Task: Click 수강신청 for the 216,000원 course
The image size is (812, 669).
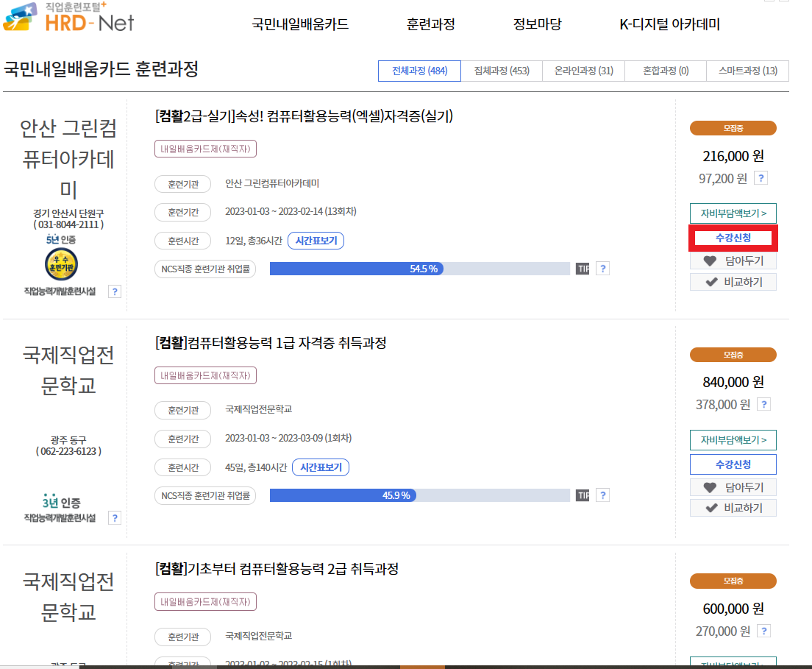Action: pos(733,238)
